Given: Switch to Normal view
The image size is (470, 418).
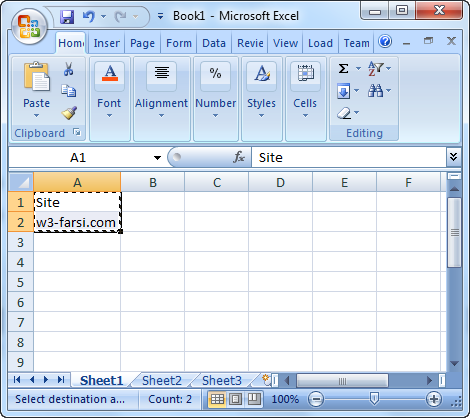Looking at the screenshot, I should (217, 399).
